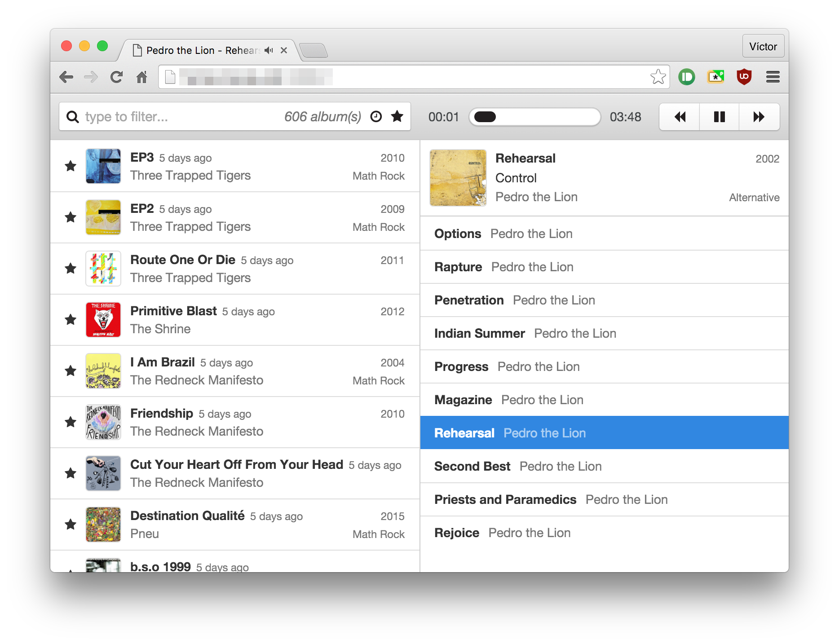Skip to the next track
The width and height of the screenshot is (839, 644).
point(759,117)
